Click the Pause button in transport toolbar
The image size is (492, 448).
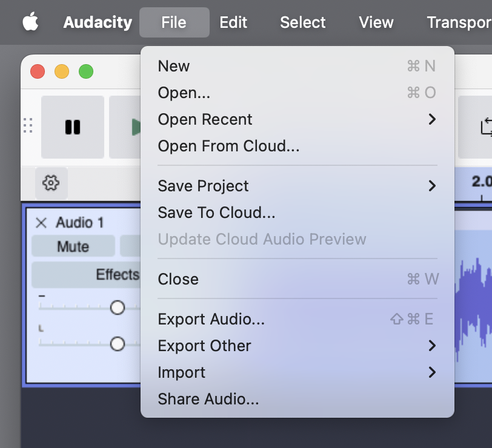coord(73,127)
